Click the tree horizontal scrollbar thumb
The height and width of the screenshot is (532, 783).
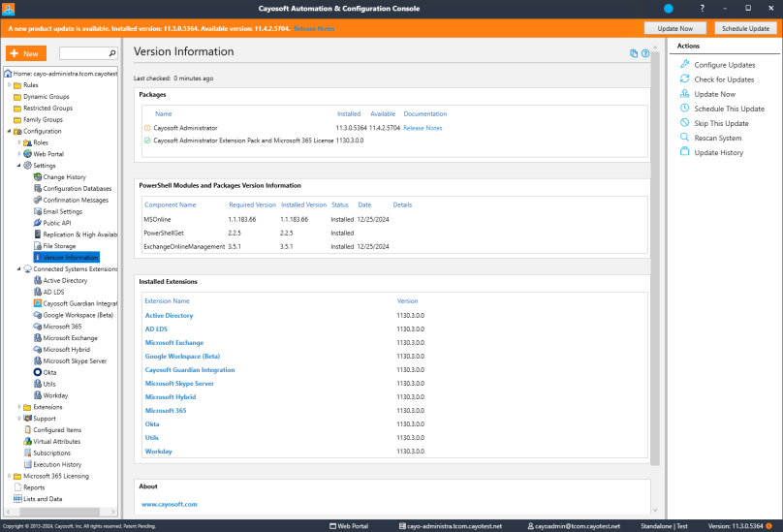[59, 512]
